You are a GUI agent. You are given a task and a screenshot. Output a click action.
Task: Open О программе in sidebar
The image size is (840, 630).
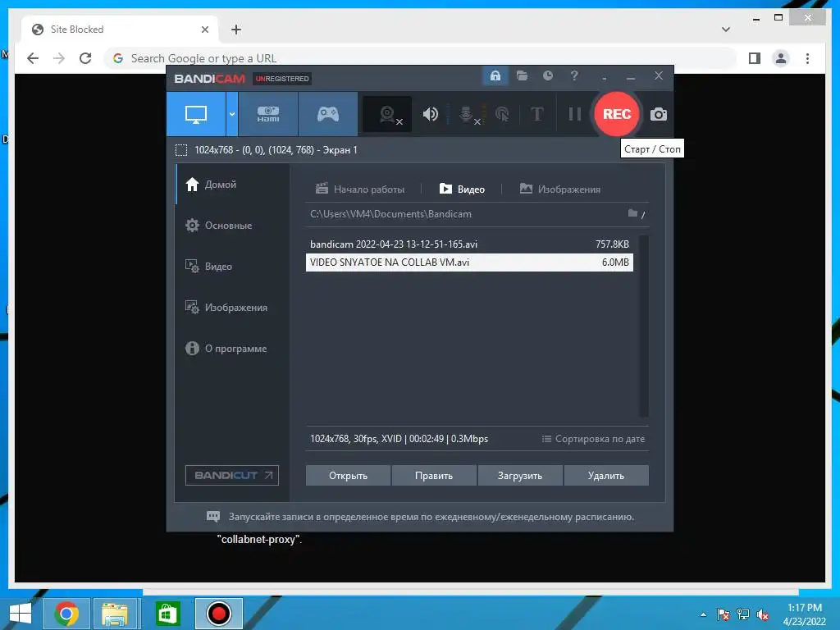[x=232, y=348]
